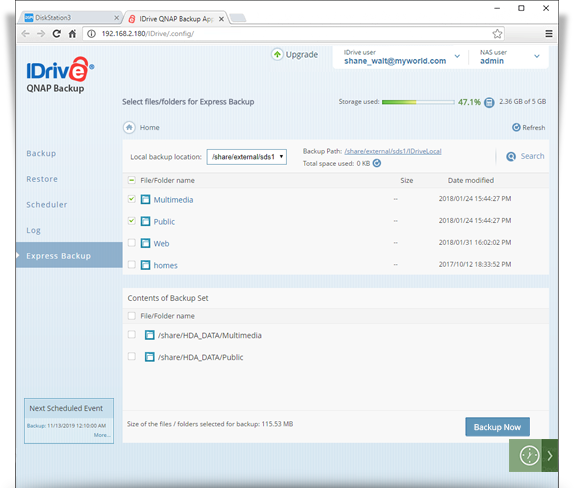Open the Log section in sidebar

[x=33, y=230]
